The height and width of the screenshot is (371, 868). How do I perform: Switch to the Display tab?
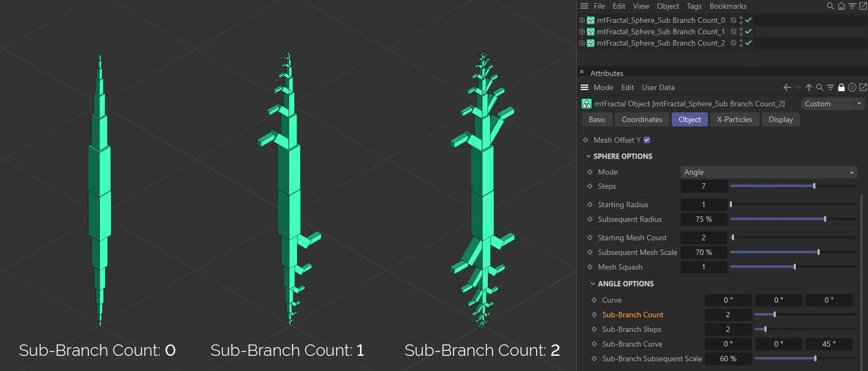pos(781,119)
